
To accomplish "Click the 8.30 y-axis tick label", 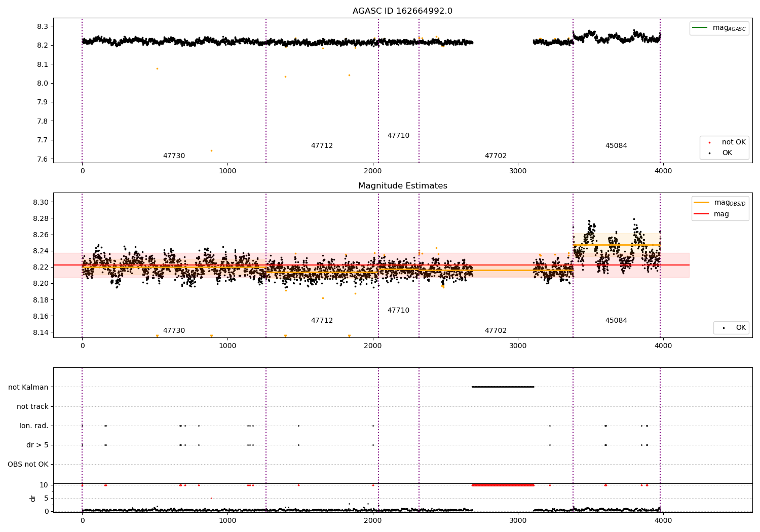I will pyautogui.click(x=41, y=202).
